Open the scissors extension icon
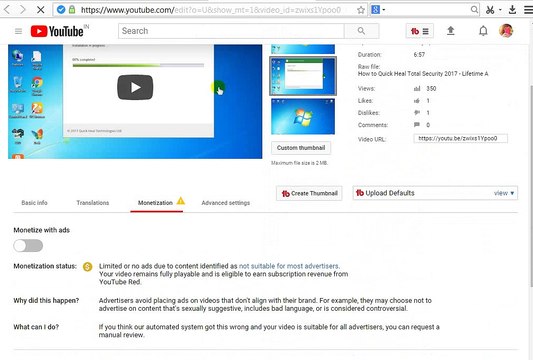Viewport: 533px width, 360px height. [x=490, y=10]
